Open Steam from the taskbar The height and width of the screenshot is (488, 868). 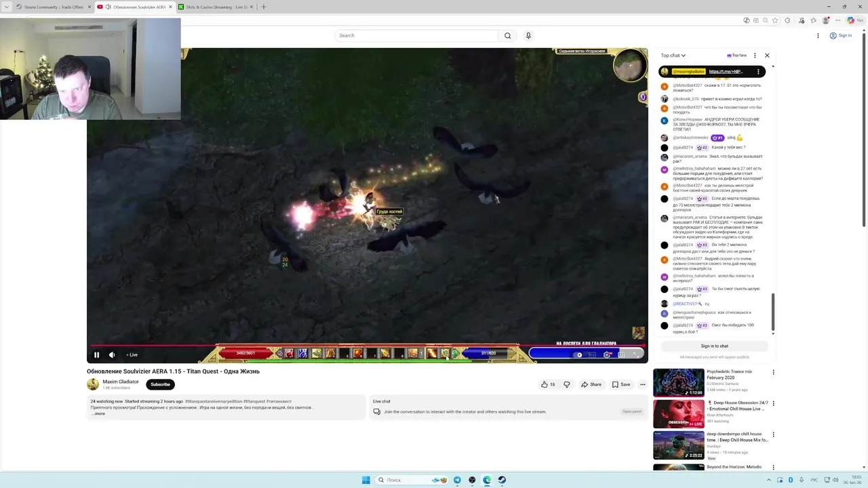click(502, 480)
